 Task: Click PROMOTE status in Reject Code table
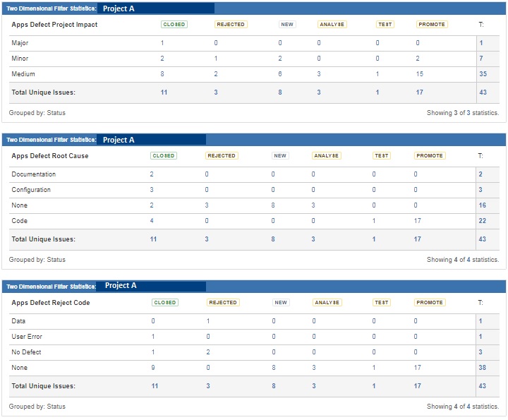coord(430,303)
